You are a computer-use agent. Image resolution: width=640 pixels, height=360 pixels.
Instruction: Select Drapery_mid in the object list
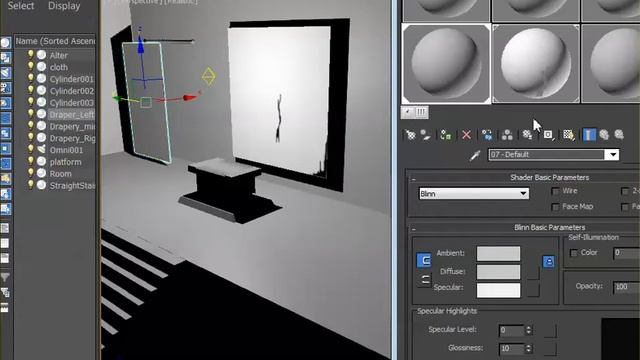pos(72,127)
